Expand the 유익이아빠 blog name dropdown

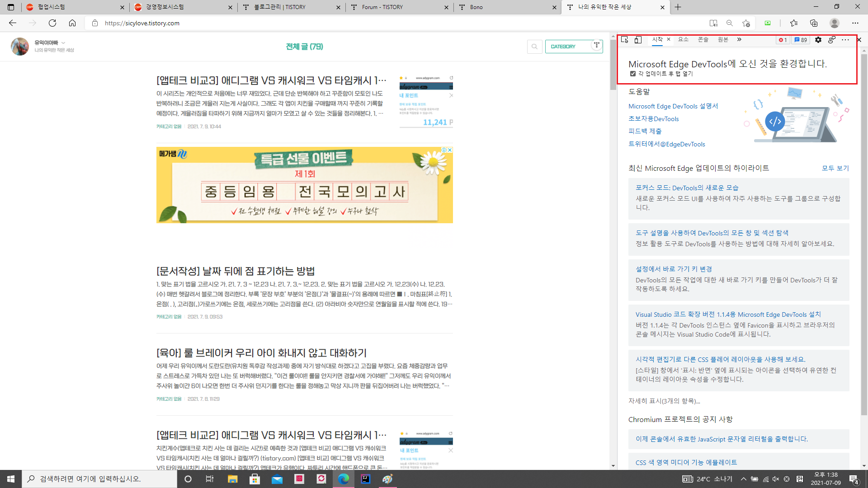63,43
